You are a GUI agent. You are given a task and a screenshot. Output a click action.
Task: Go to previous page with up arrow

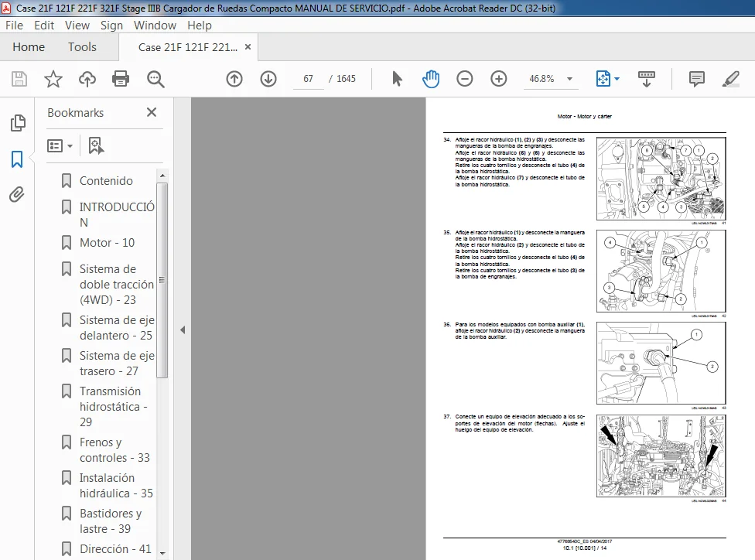234,78
